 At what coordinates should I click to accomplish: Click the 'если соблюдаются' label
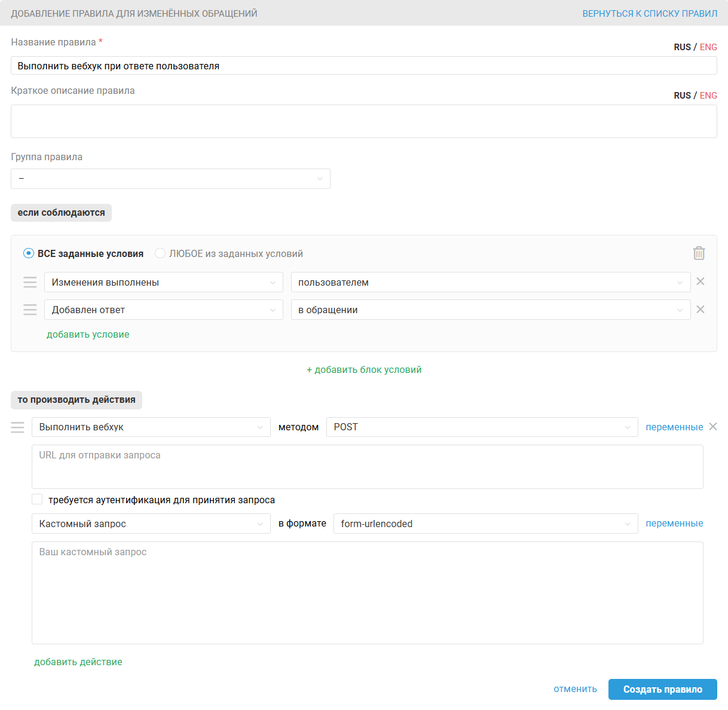61,213
